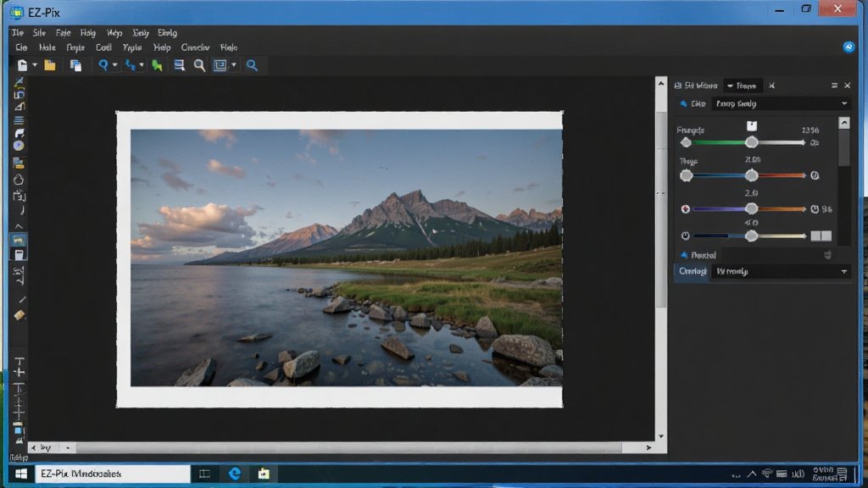Click the right arrow of the horizontal scrollbar
The height and width of the screenshot is (488, 868).
pos(648,447)
